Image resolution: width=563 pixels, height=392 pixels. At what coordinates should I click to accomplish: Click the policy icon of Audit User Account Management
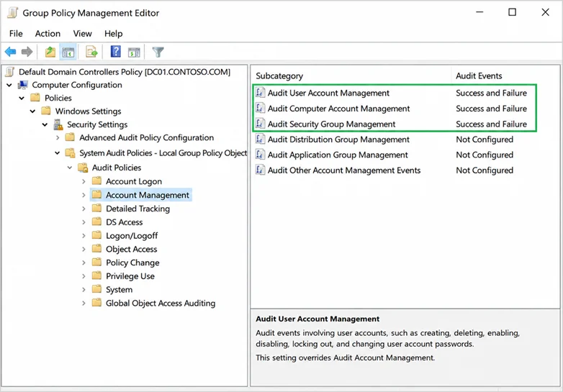261,93
